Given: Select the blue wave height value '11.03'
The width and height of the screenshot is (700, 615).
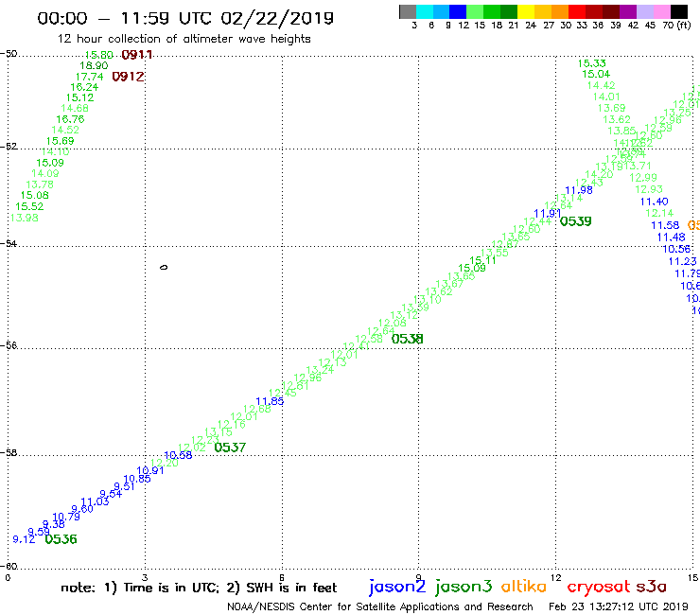Looking at the screenshot, I should tap(95, 502).
